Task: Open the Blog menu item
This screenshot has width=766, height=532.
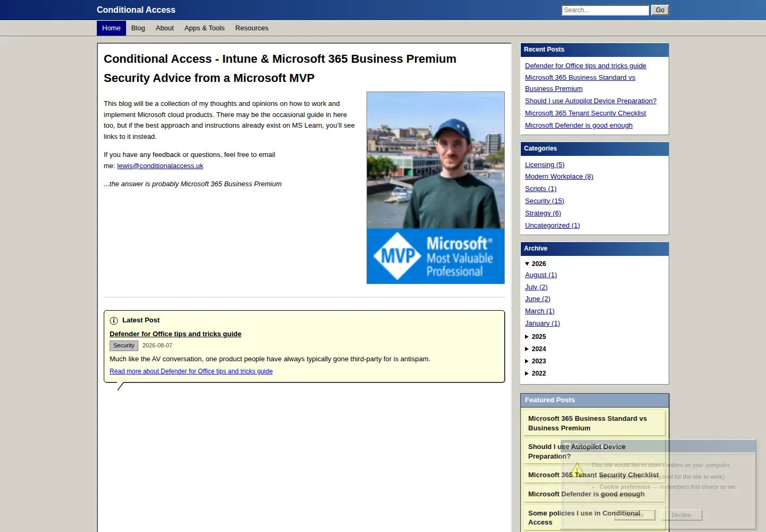Action: coord(138,28)
